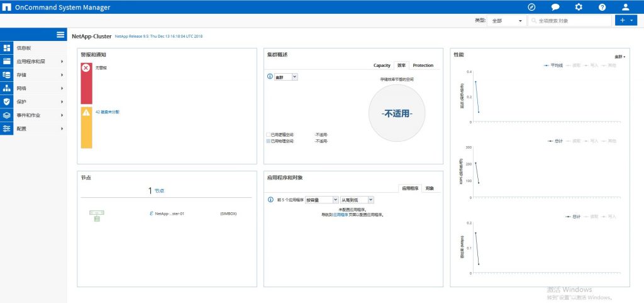
Task: Toggle 平均线 series in latency chart legend
Action: [x=553, y=66]
